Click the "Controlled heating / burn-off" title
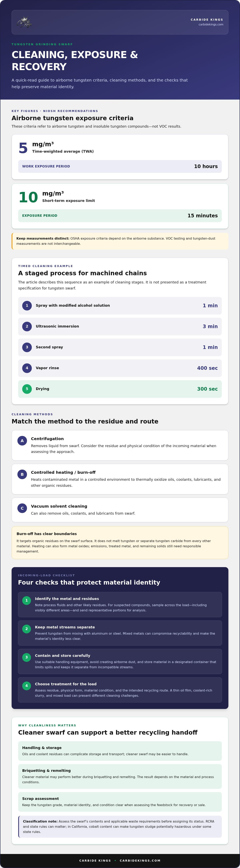The width and height of the screenshot is (240, 868). click(x=63, y=472)
